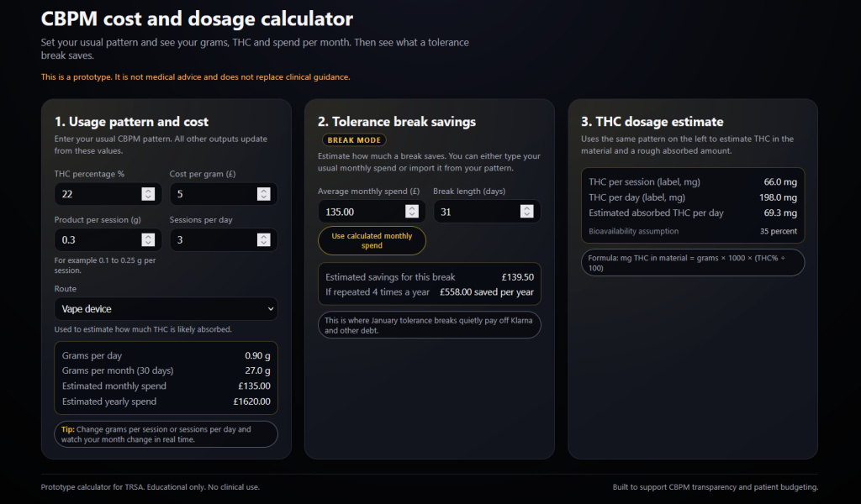Click the THC dosage estimate heading
This screenshot has height=504, width=861.
tap(652, 122)
